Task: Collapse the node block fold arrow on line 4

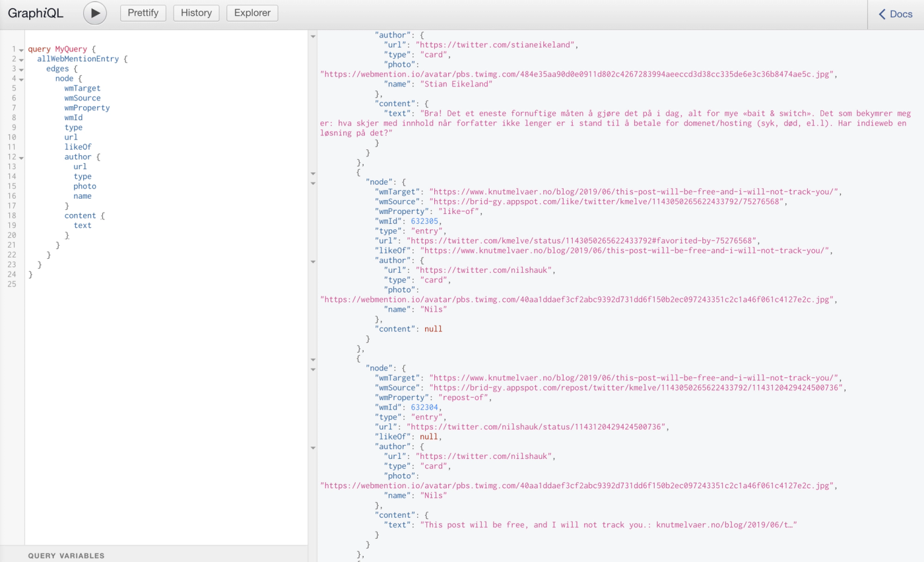Action: click(x=20, y=78)
